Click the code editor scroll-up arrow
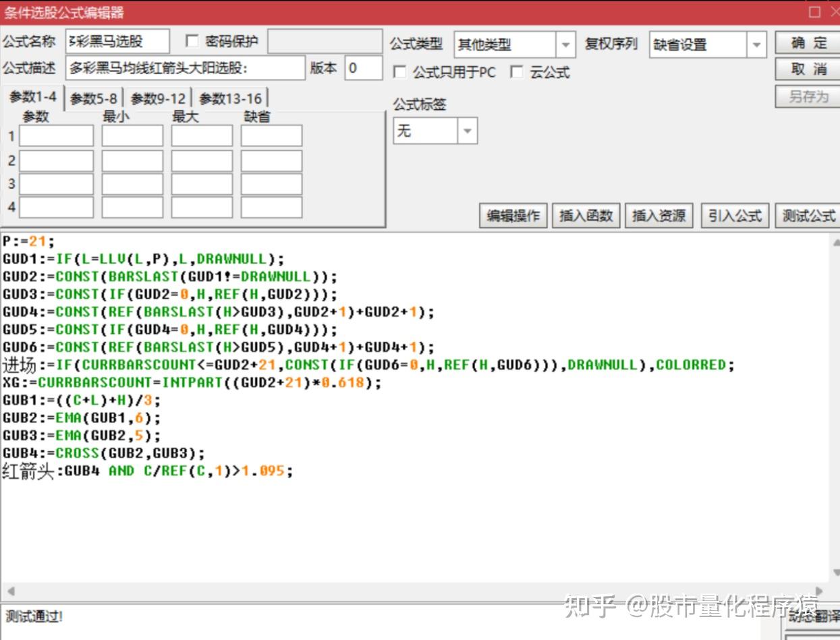The image size is (840, 640). (836, 242)
